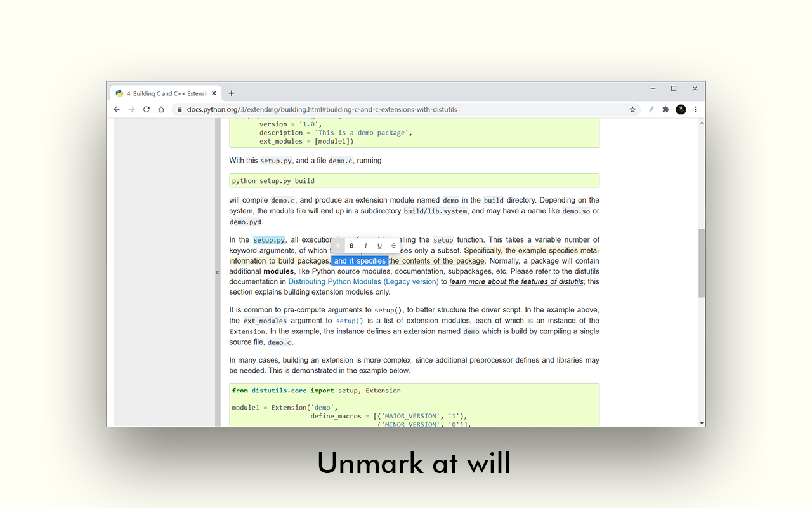812x508 pixels.
Task: Open the Chrome profile avatar
Action: coord(681,109)
